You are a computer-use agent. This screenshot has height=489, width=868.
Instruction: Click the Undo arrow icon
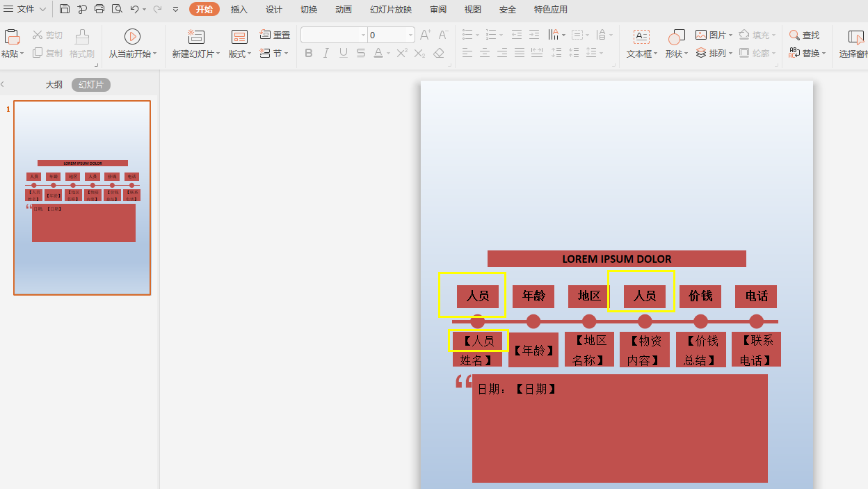134,9
